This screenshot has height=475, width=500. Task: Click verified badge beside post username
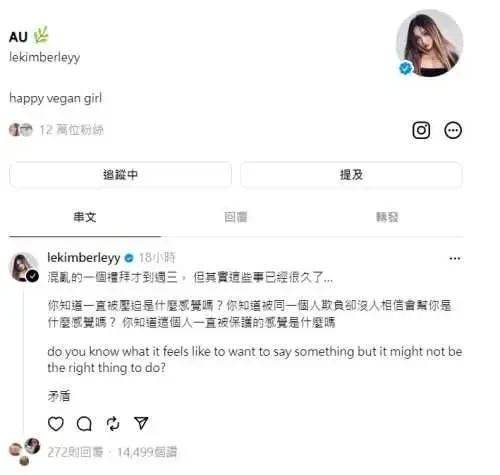(129, 258)
